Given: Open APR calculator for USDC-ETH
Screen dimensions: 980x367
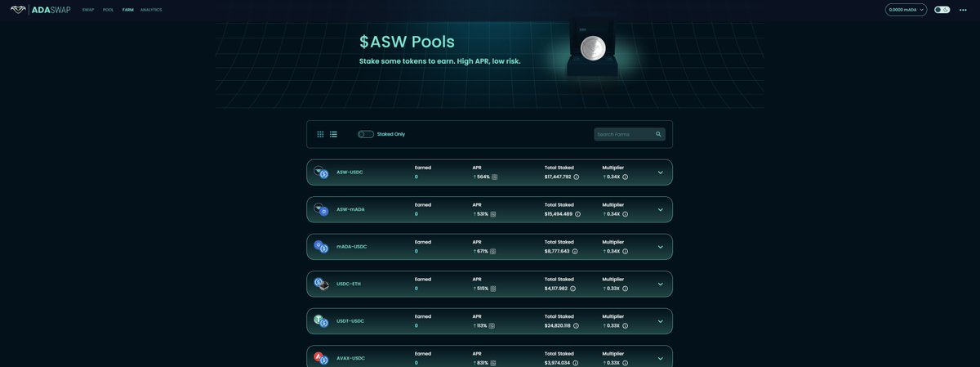Looking at the screenshot, I should 493,289.
